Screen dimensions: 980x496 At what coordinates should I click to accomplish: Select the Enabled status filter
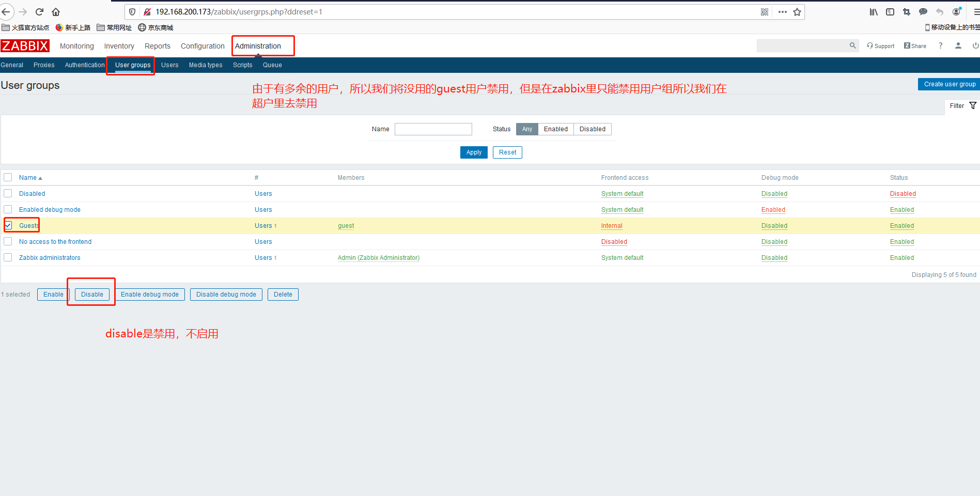[x=555, y=129]
